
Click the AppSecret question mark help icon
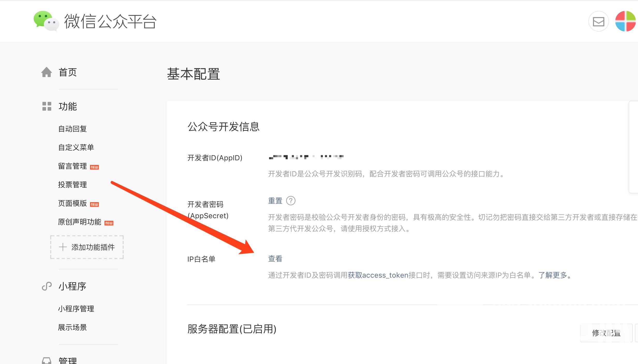[291, 201]
